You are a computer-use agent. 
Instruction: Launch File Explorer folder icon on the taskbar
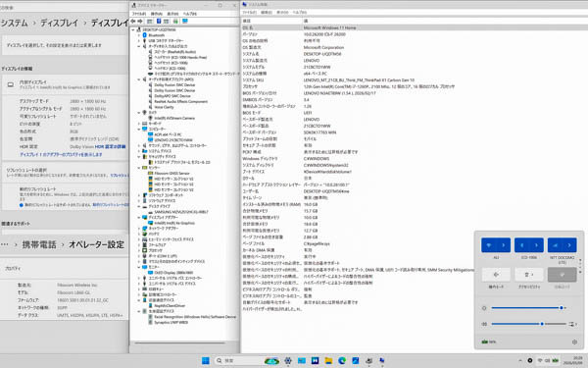pos(328,360)
